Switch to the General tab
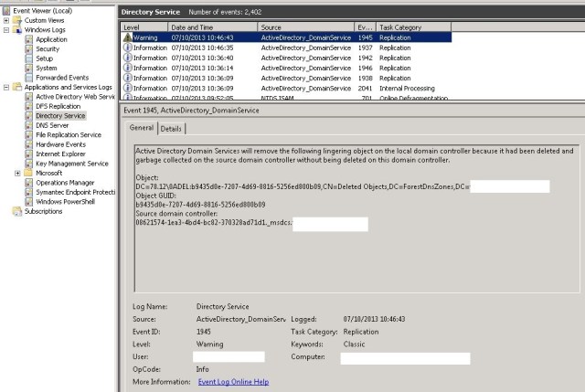This screenshot has width=585, height=392. [x=142, y=129]
